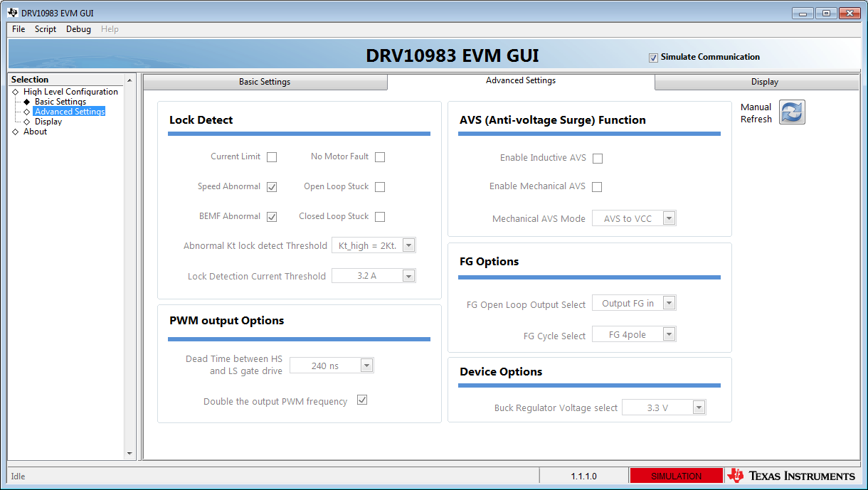Minimize the DRV10983 EVM GUI window
The height and width of the screenshot is (490, 868).
803,13
